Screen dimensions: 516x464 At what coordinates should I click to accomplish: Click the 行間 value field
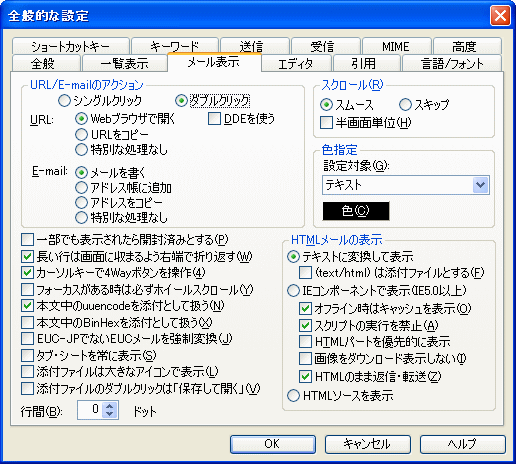tap(90, 410)
